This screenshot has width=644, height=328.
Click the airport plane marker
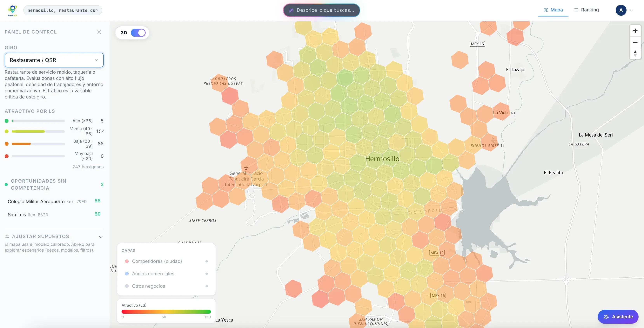tap(246, 167)
